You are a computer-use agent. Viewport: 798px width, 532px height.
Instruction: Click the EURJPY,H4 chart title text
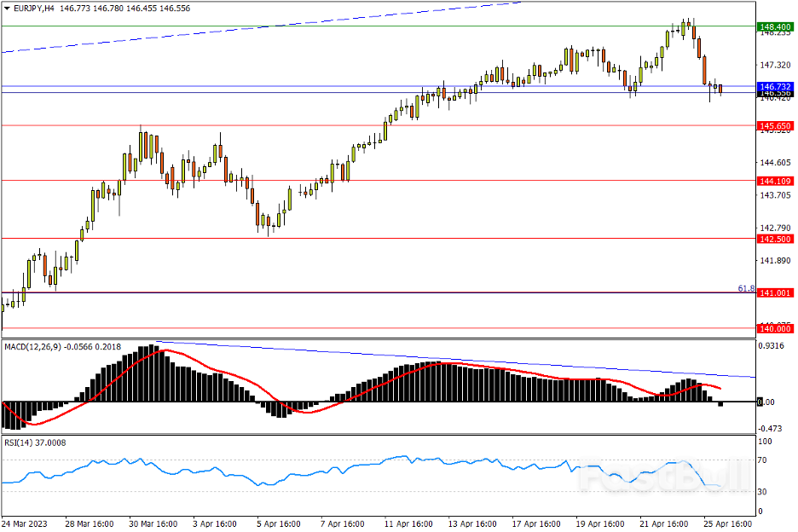click(x=36, y=7)
